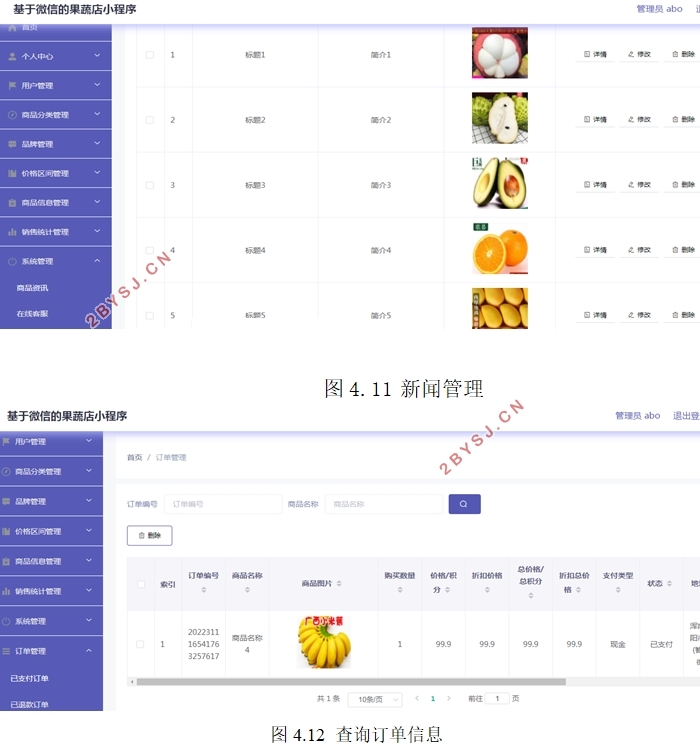
Task: Click 用户管理 flag icon in the 图 4.12 sidebar
Action: click(6, 442)
